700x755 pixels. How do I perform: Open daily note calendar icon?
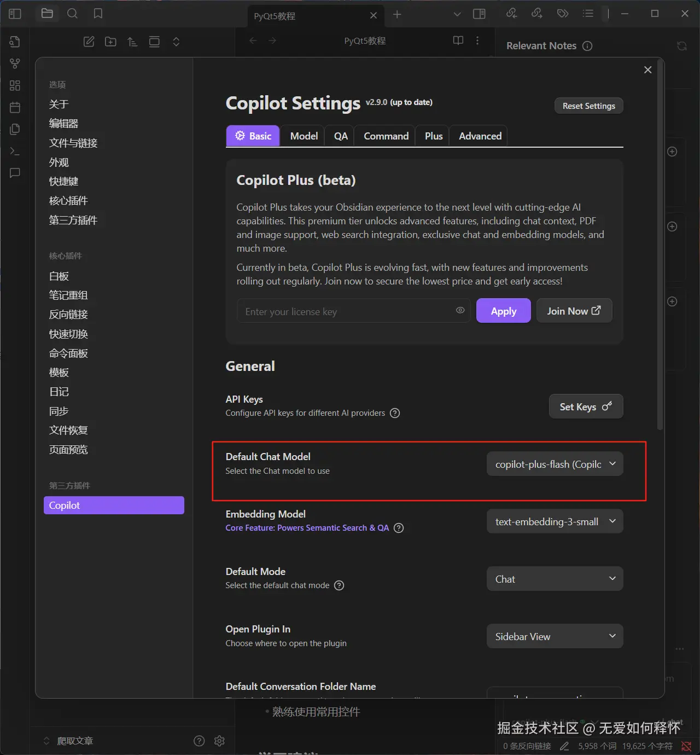(15, 107)
